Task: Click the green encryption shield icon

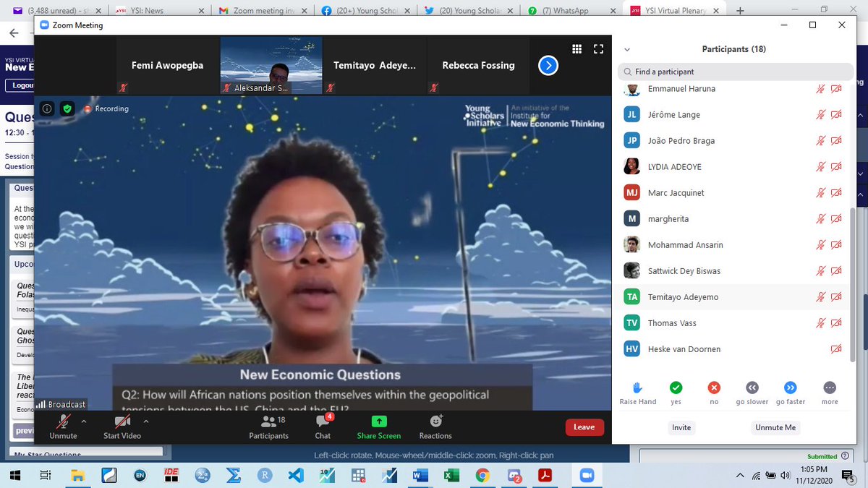Action: coord(67,108)
